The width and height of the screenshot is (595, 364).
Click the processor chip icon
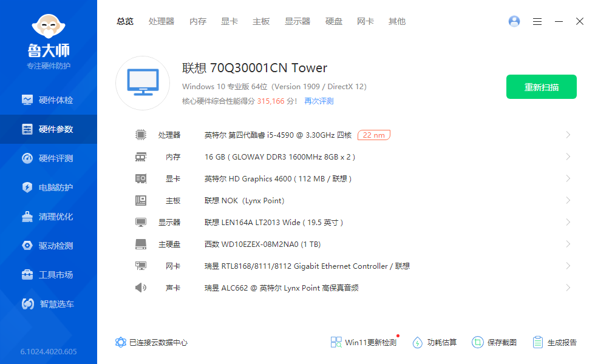pyautogui.click(x=141, y=135)
